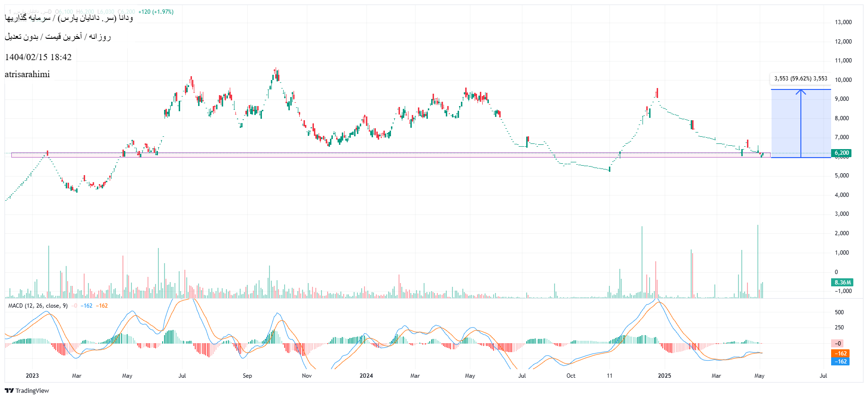Image resolution: width=868 pixels, height=399 pixels.
Task: Click the 3,553 (59.62%) measurement tooltip
Action: click(800, 79)
